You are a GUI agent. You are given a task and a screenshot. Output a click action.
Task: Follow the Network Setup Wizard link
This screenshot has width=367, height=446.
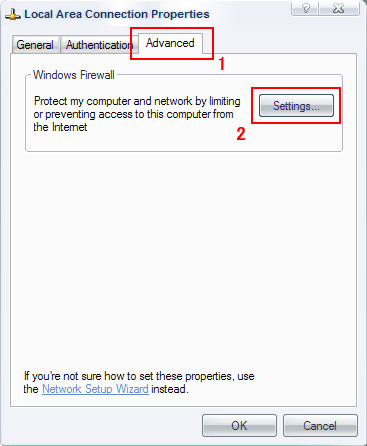point(95,389)
